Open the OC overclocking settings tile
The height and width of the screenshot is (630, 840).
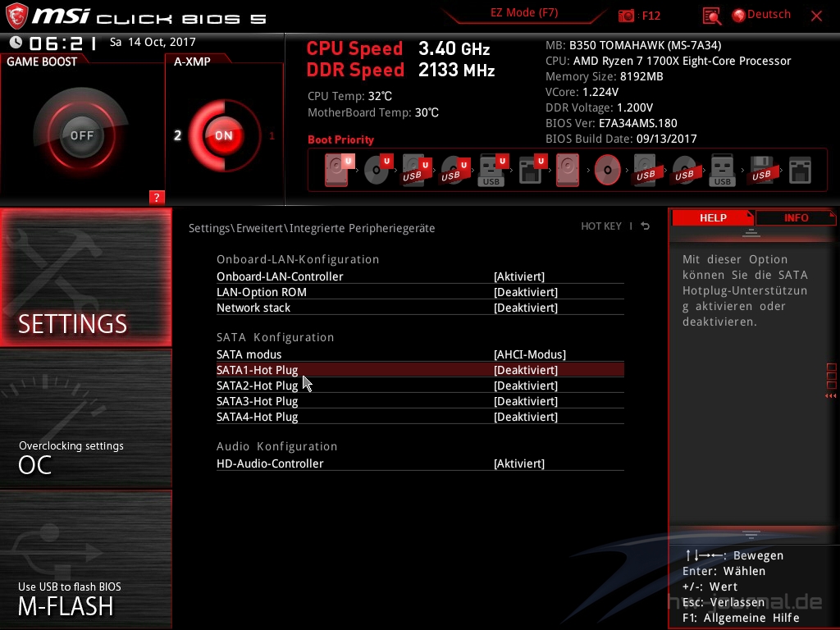pos(85,419)
